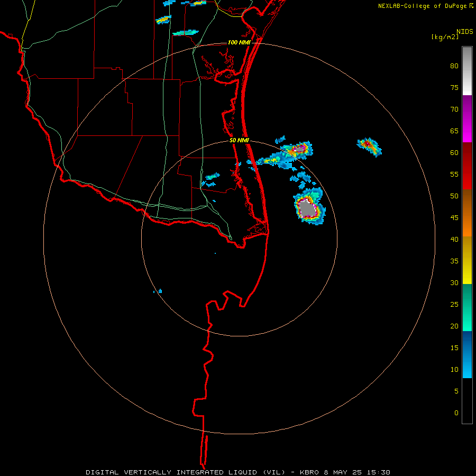Click the NIDS label above the color scale

tap(464, 31)
